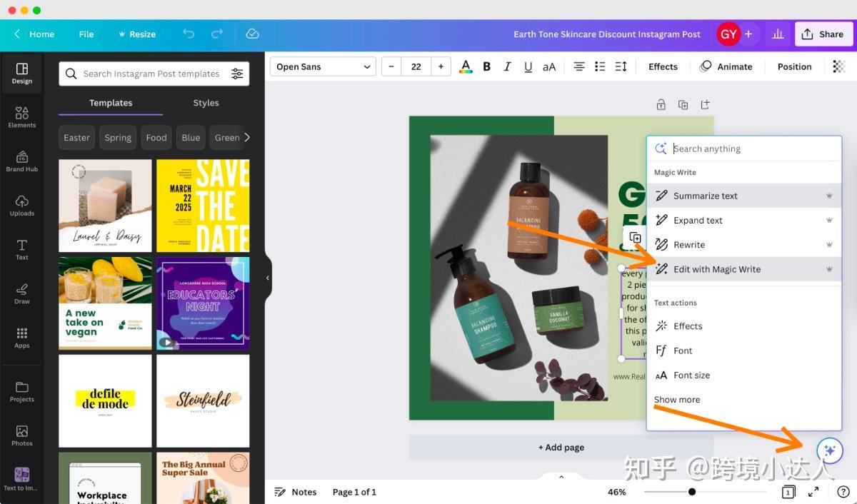The height and width of the screenshot is (504, 857).
Task: Open the Open Sans font dropdown
Action: click(322, 66)
